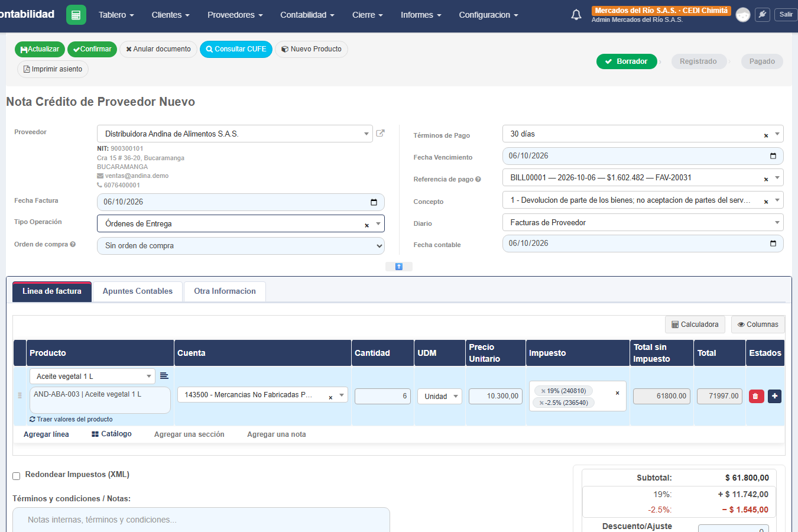Open the Proveedor dropdown
This screenshot has width=798, height=532.
tap(235, 134)
